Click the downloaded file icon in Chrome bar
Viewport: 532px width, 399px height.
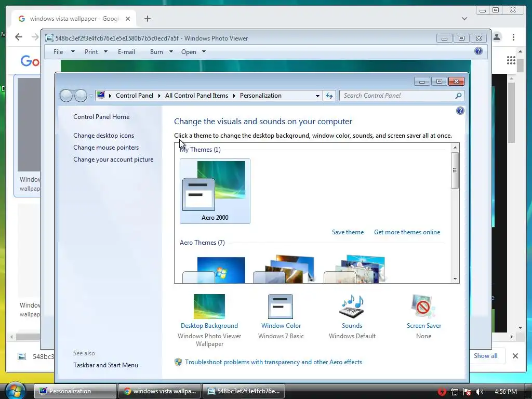pyautogui.click(x=22, y=356)
